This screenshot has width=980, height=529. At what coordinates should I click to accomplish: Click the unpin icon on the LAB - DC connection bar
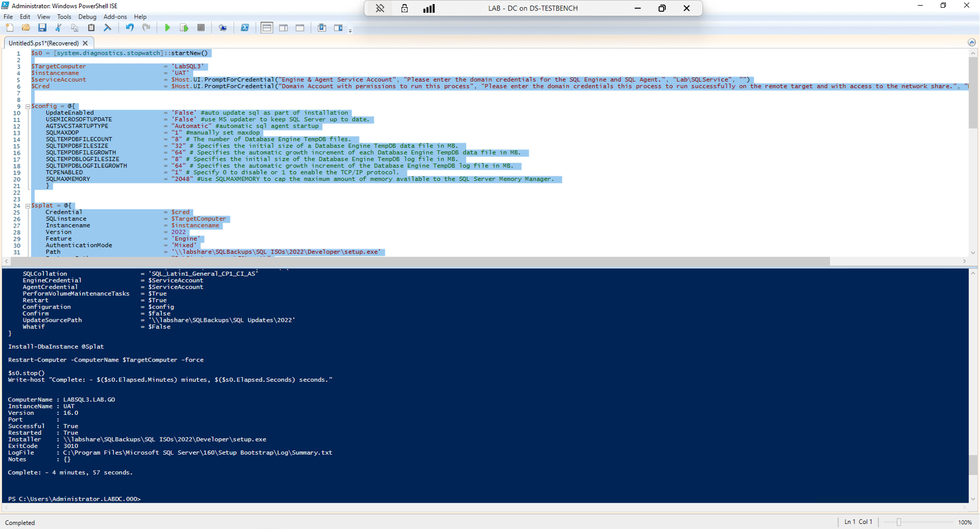click(380, 8)
